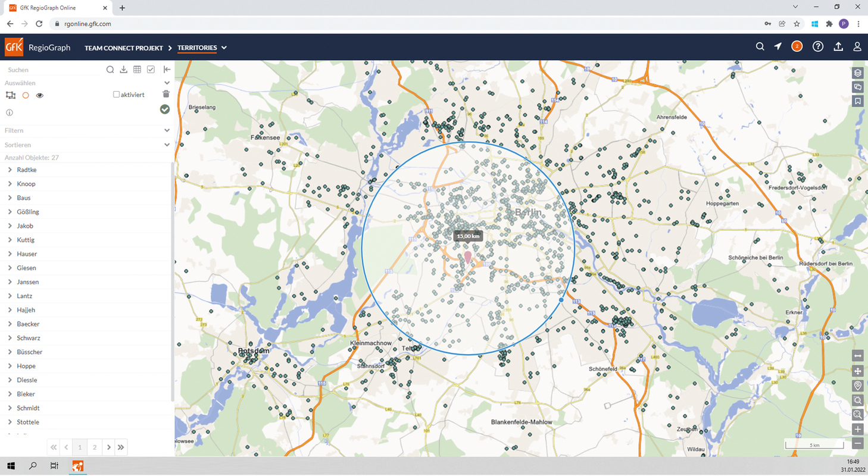The width and height of the screenshot is (868, 476).
Task: Open the TERRITORIES dropdown arrow
Action: 224,48
